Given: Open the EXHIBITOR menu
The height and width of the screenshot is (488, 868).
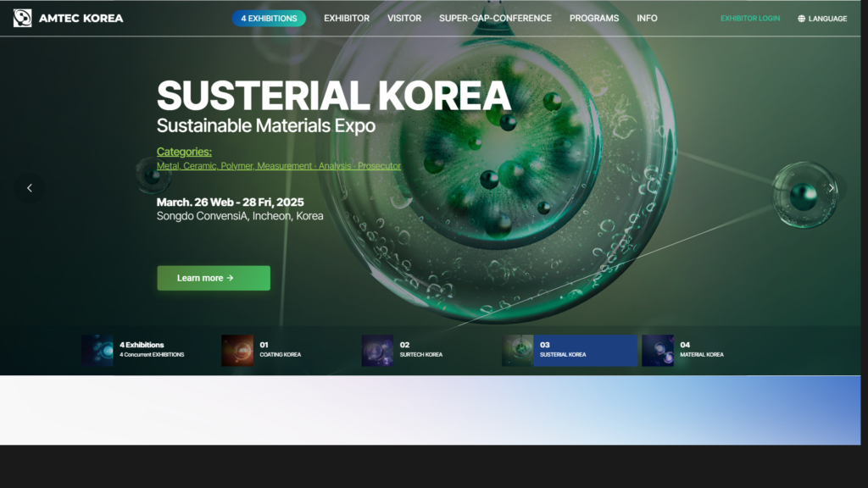Looking at the screenshot, I should (347, 19).
